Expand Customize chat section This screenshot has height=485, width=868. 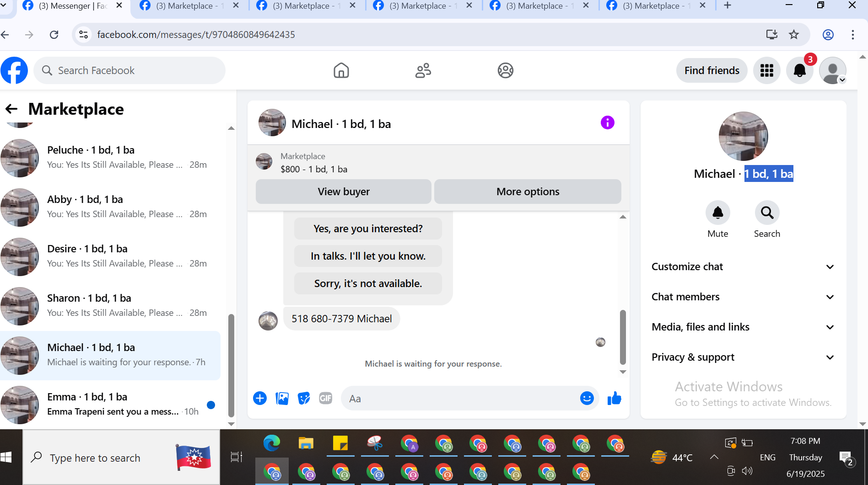tap(744, 267)
